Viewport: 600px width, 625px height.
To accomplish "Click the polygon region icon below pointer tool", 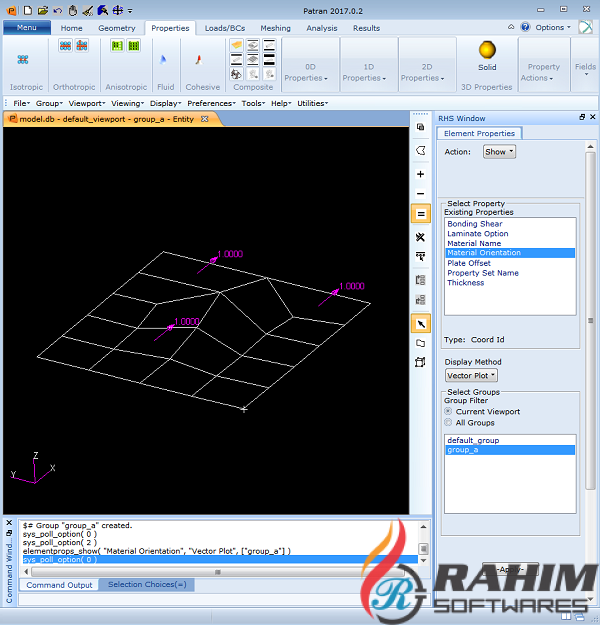I will coord(420,343).
